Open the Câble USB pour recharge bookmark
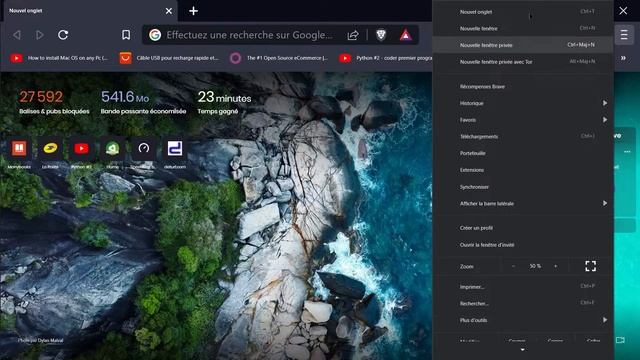640x360 pixels. [169, 58]
